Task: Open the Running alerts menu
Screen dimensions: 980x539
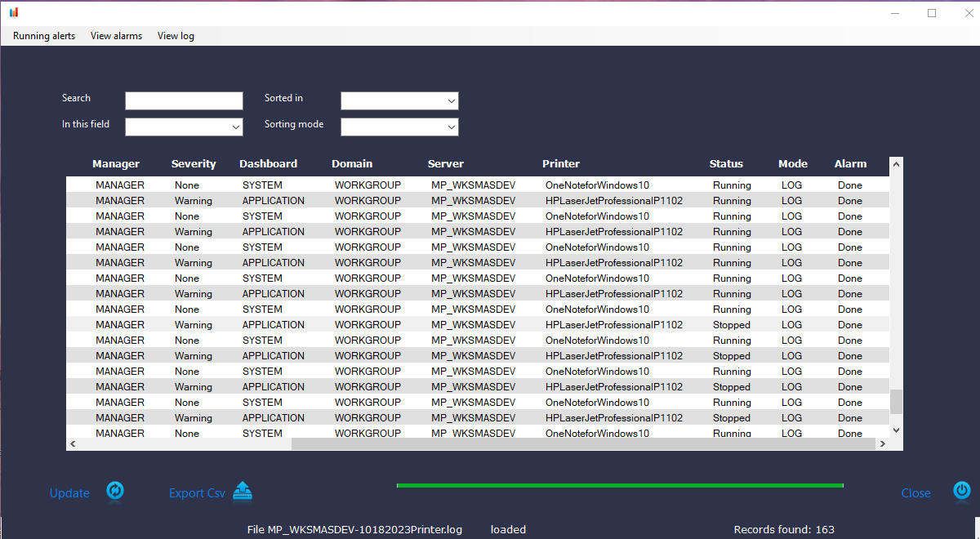Action: [42, 36]
